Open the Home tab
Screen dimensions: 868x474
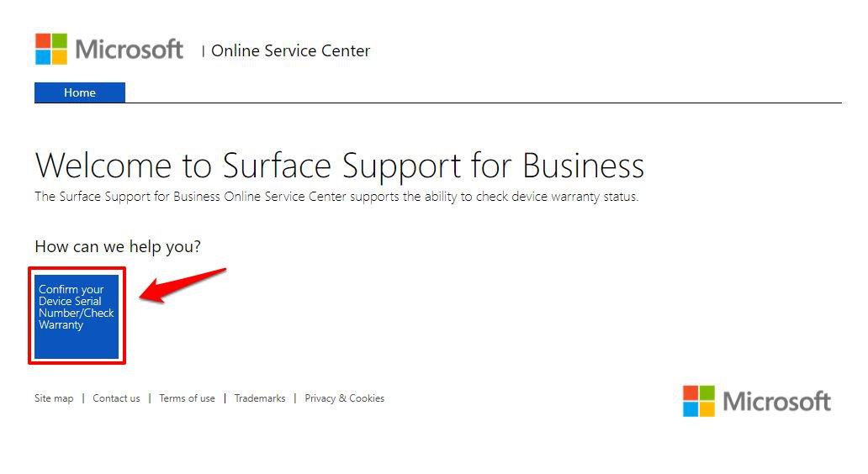pos(80,92)
